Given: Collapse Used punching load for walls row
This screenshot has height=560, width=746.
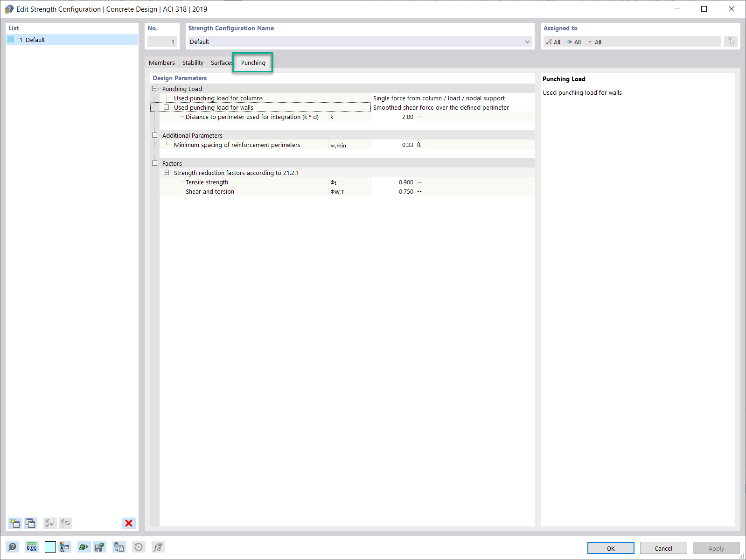Looking at the screenshot, I should (x=167, y=107).
